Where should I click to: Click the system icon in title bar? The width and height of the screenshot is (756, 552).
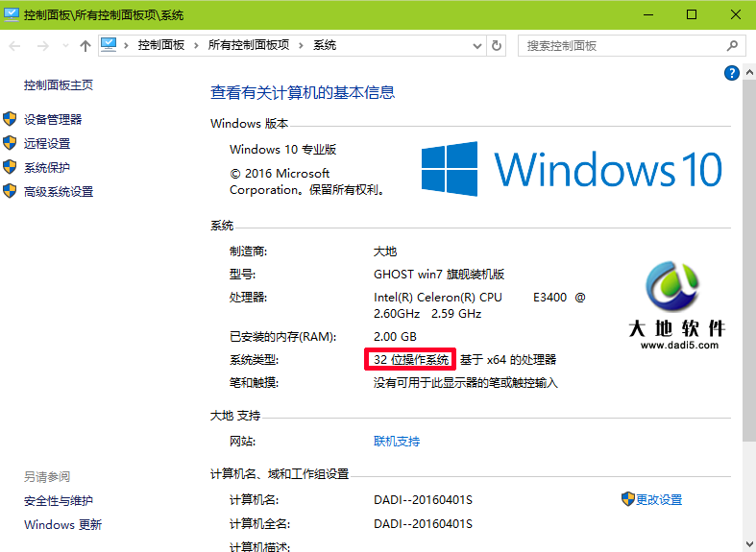[x=12, y=14]
